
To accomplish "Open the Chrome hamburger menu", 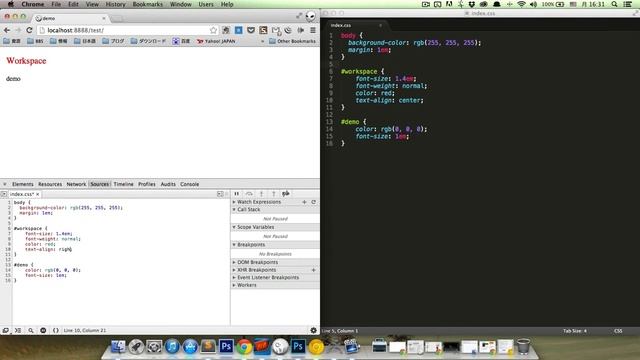I will click(x=313, y=30).
